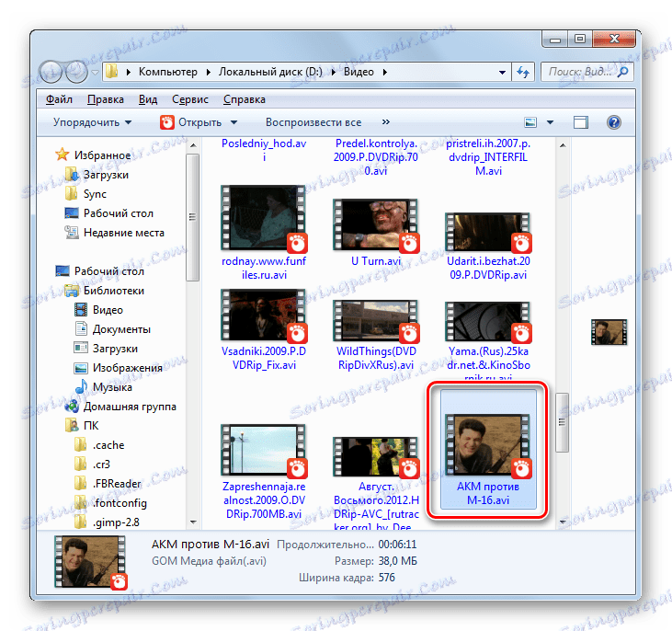Select Домашняя группа
672x631 pixels.
point(120,407)
